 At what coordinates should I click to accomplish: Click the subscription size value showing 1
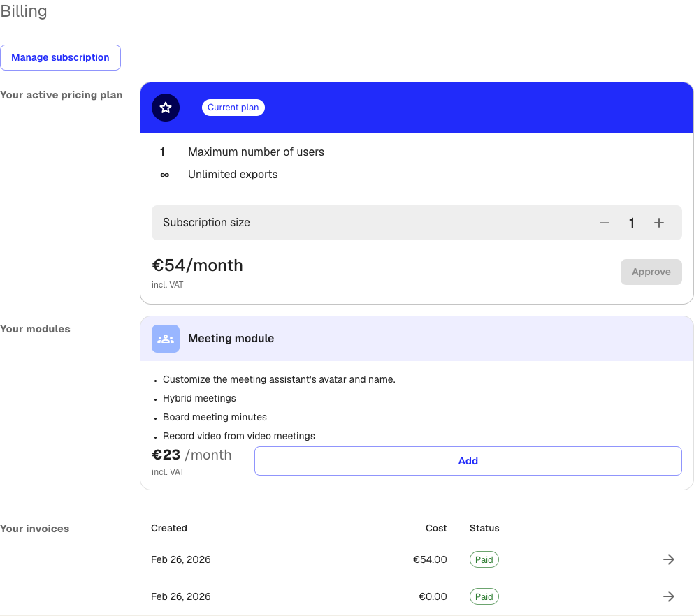631,222
